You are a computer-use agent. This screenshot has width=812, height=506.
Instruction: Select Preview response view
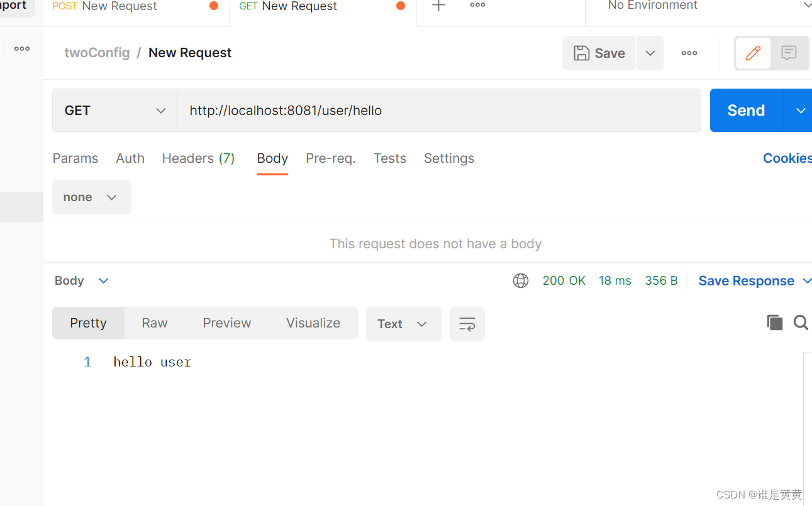click(x=227, y=323)
